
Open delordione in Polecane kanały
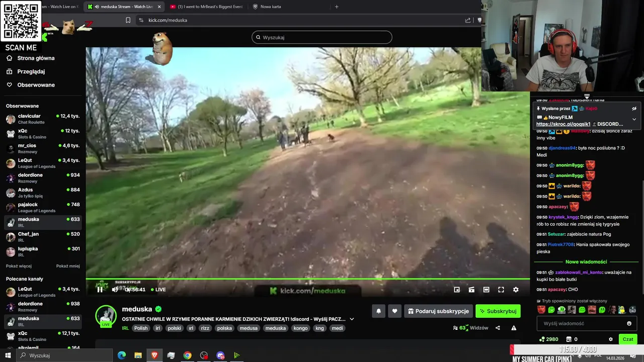(43, 307)
